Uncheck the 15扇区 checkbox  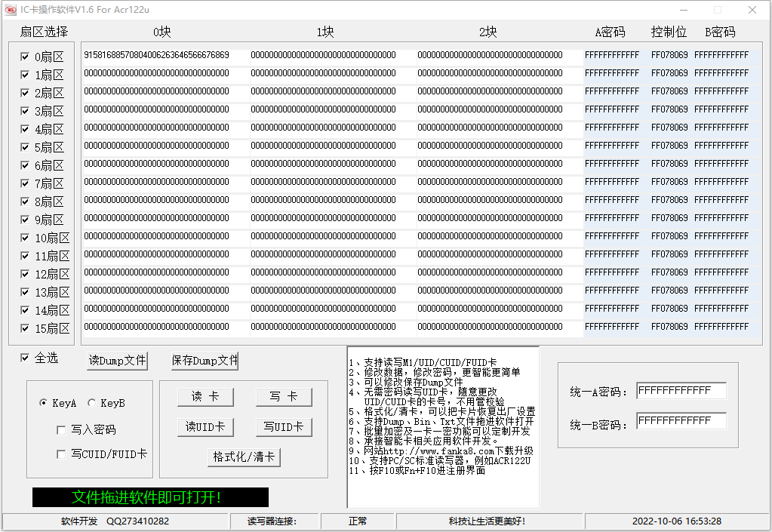pyautogui.click(x=25, y=328)
